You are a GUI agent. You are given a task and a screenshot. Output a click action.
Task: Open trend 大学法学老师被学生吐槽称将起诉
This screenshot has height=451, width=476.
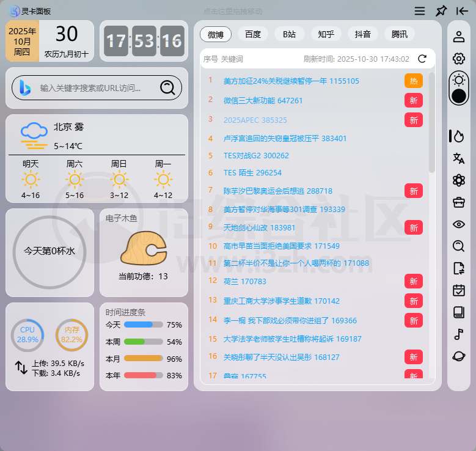(292, 339)
